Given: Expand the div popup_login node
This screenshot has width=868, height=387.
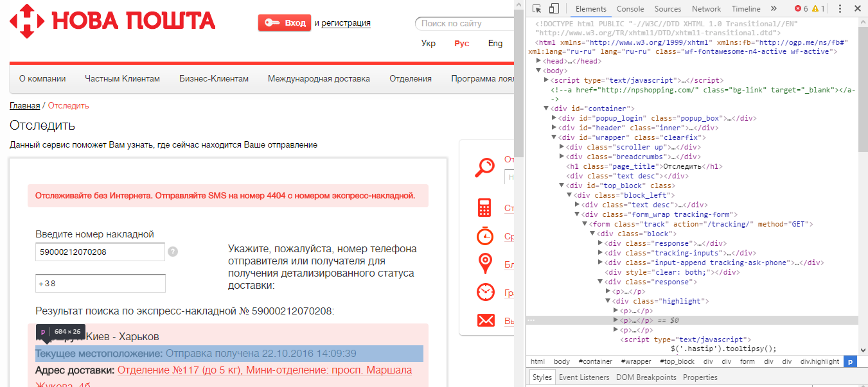Looking at the screenshot, I should [554, 119].
